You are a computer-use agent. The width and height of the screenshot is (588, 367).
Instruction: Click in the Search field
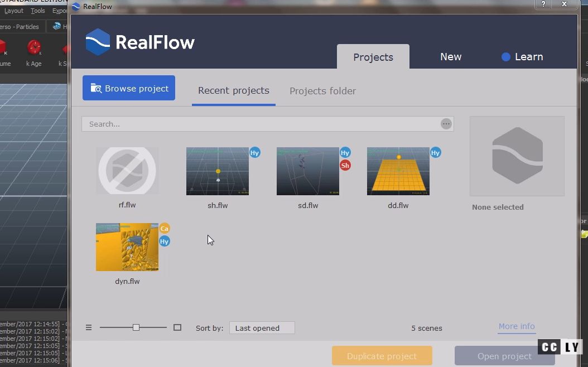(268, 124)
